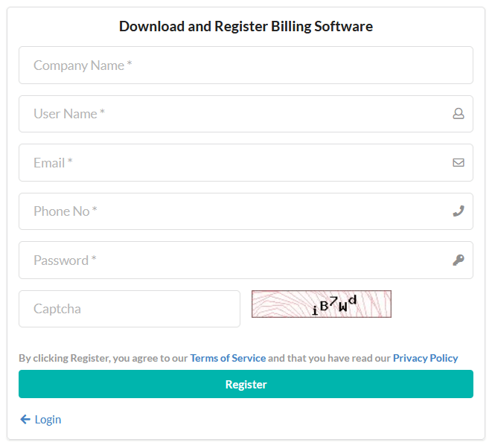Click the asterisk after Password placeholder
Screen dimensions: 492x448
click(x=94, y=258)
